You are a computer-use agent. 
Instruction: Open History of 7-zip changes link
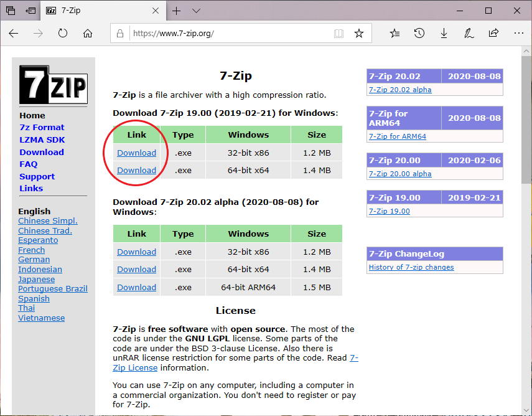411,267
